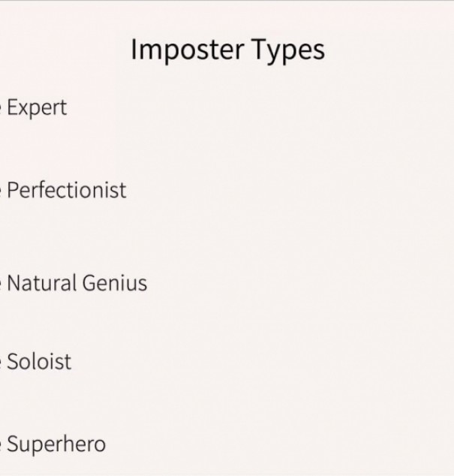The height and width of the screenshot is (476, 454).
Task: Select the bullet dot before Natural Genius
Action: pyautogui.click(x=1, y=283)
